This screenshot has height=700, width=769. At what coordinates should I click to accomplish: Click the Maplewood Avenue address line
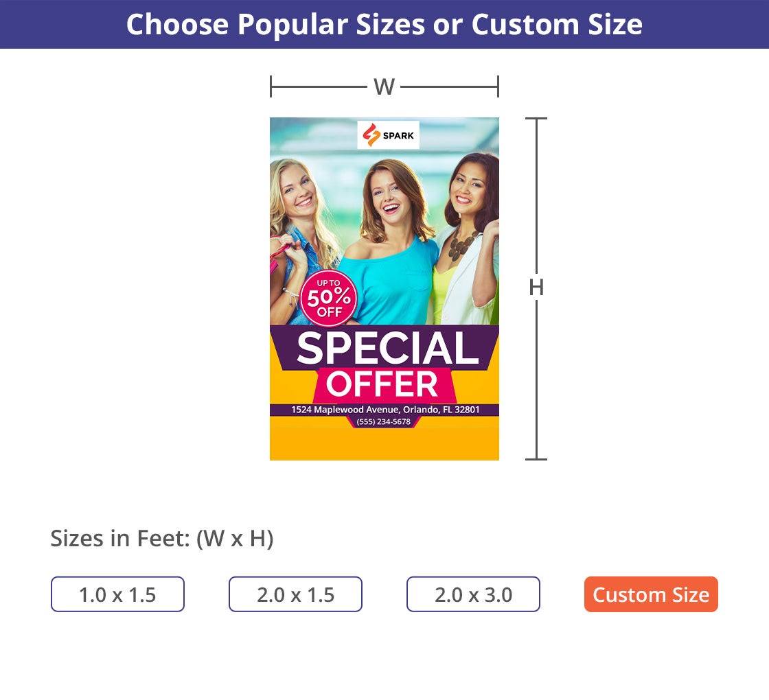(385, 410)
